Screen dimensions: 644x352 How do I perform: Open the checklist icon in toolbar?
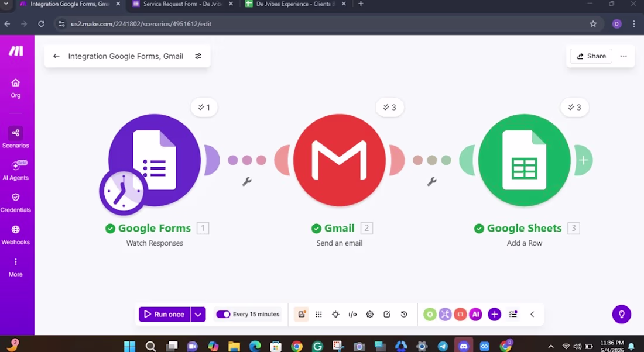(x=513, y=314)
